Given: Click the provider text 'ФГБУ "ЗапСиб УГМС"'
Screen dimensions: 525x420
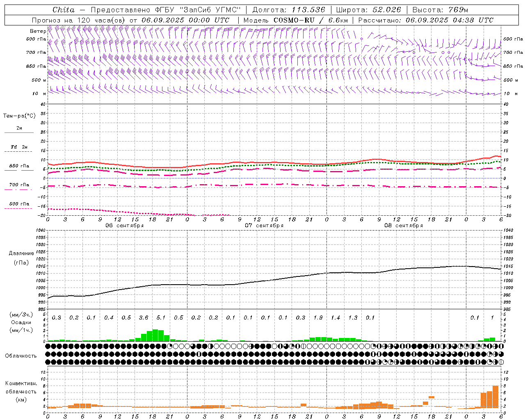Looking at the screenshot, I should tap(198, 10).
